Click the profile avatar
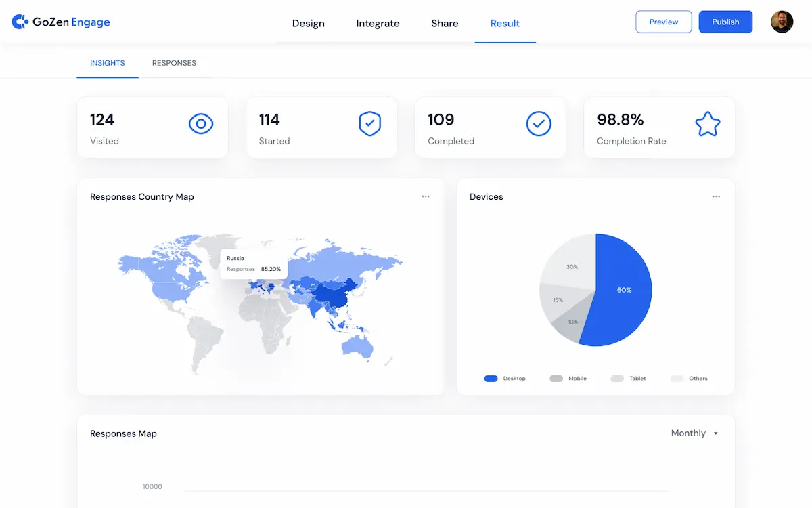Image resolution: width=812 pixels, height=508 pixels. (782, 21)
